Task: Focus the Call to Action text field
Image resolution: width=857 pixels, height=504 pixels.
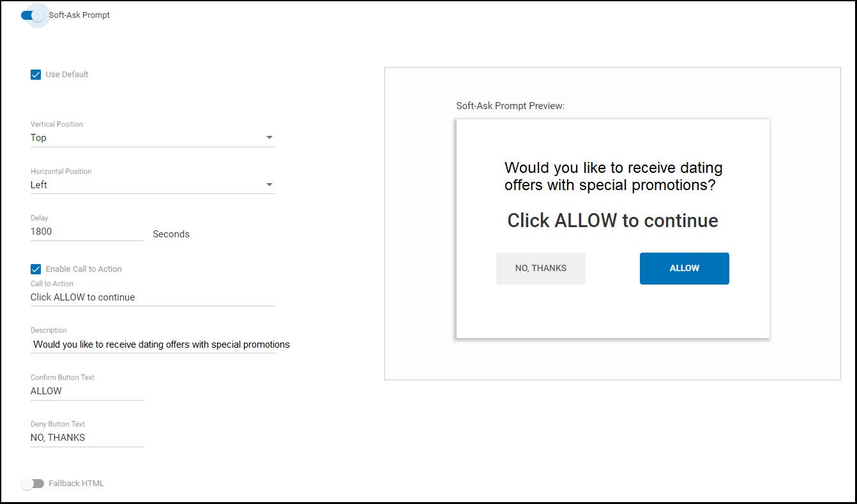Action: click(x=153, y=297)
